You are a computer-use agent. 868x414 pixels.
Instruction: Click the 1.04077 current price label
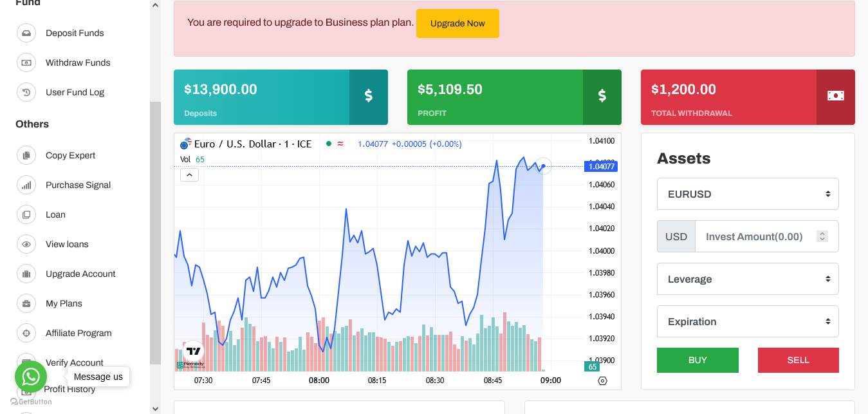click(600, 166)
